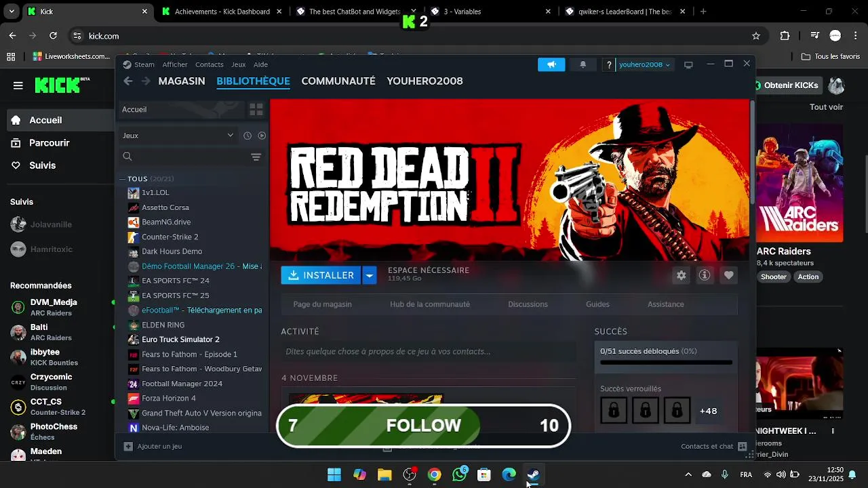This screenshot has width=868, height=488.
Task: Open Red Dead Redemption II settings gear
Action: [681, 275]
